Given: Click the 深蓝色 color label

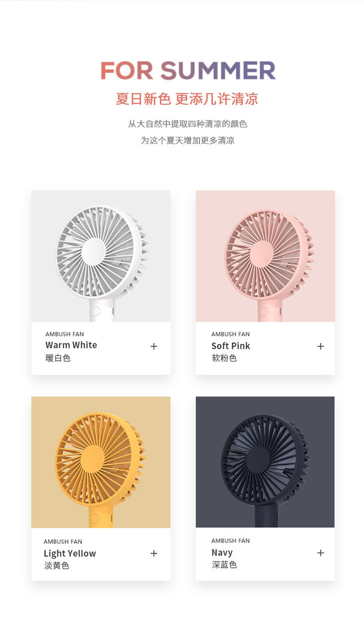Looking at the screenshot, I should point(224,565).
